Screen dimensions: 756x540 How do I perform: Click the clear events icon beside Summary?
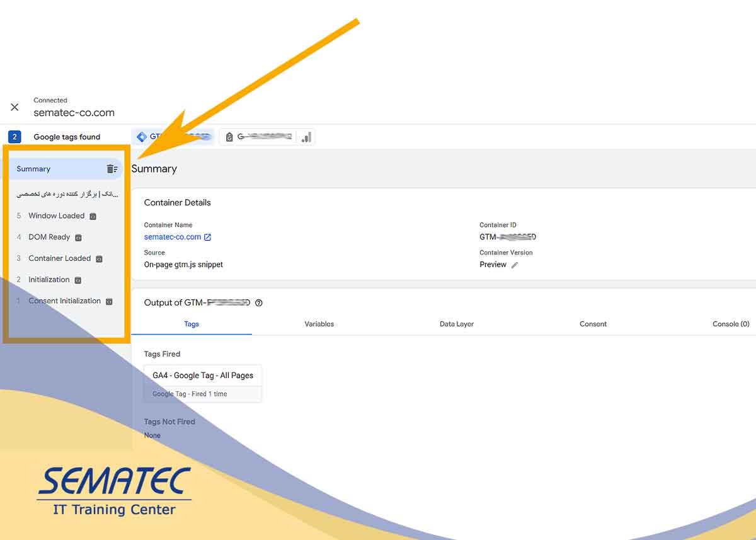coord(112,169)
